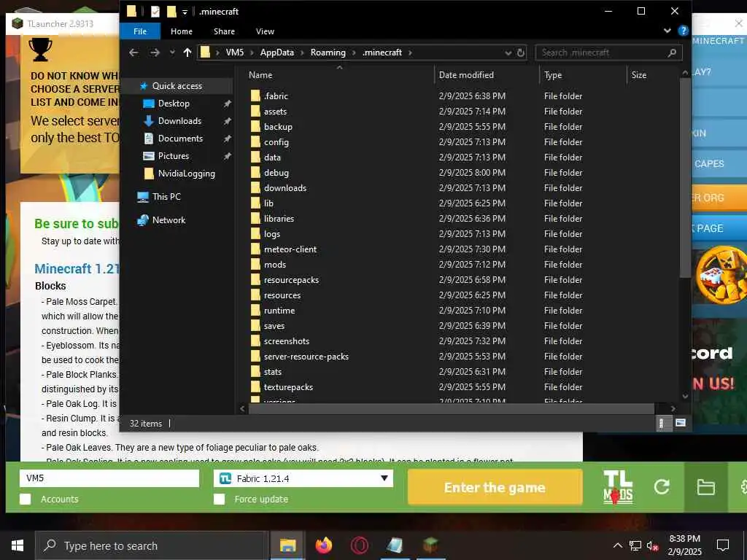Launch Opera from taskbar
The image size is (747, 560).
359,545
